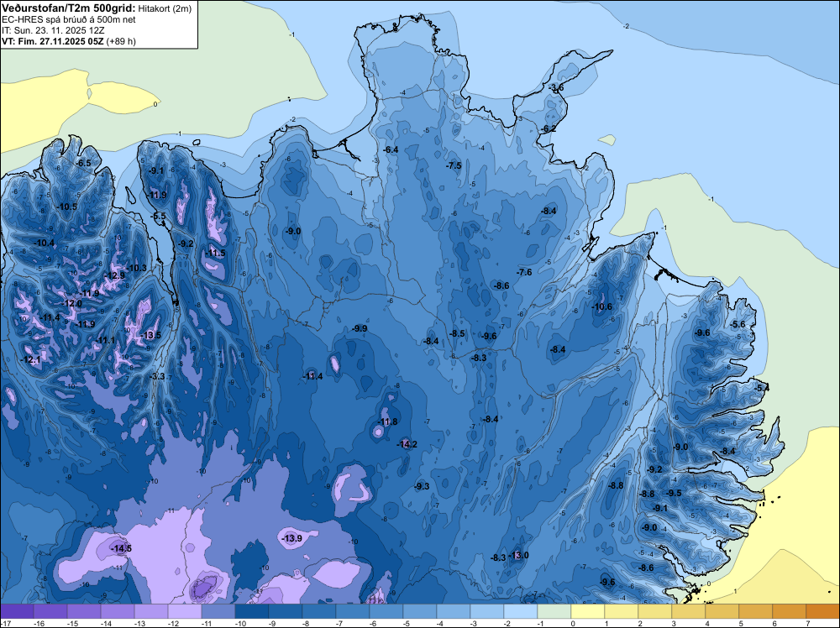840x628 pixels.
Task: Select the -5.6 temperature label
Action: (x=738, y=324)
